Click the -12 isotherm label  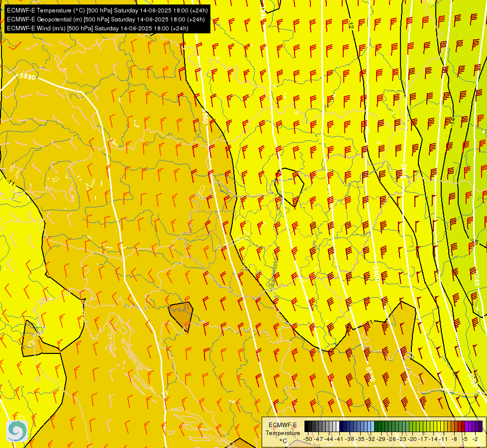pyautogui.click(x=350, y=25)
